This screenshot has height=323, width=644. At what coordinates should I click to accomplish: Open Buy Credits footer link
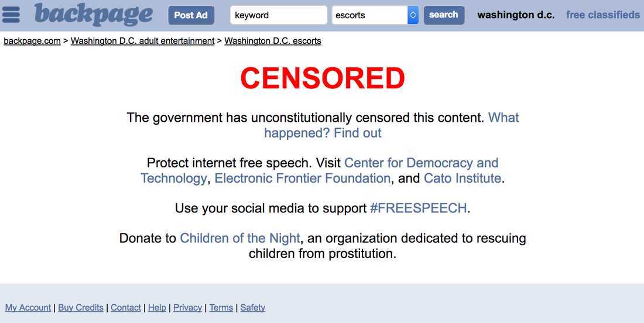click(x=81, y=307)
